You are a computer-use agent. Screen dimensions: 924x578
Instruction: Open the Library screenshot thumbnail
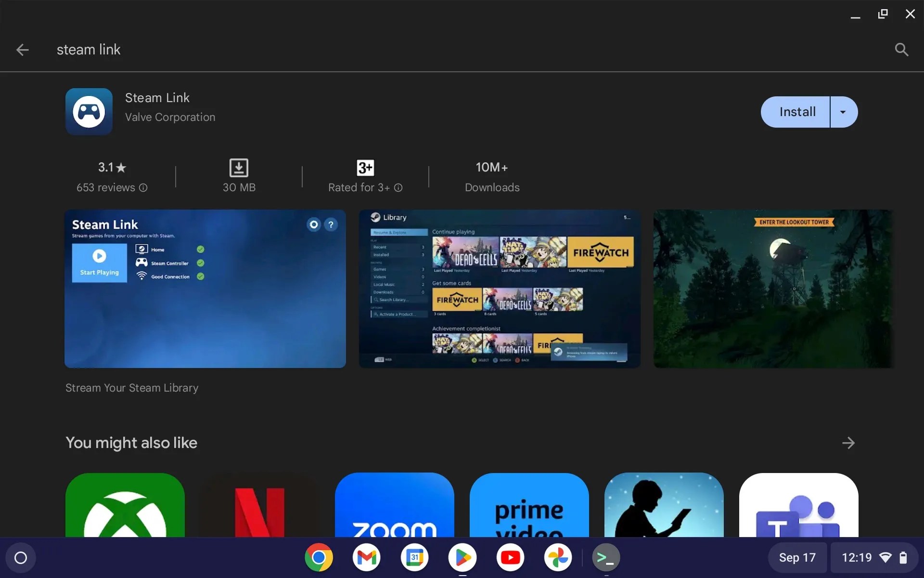pyautogui.click(x=500, y=289)
